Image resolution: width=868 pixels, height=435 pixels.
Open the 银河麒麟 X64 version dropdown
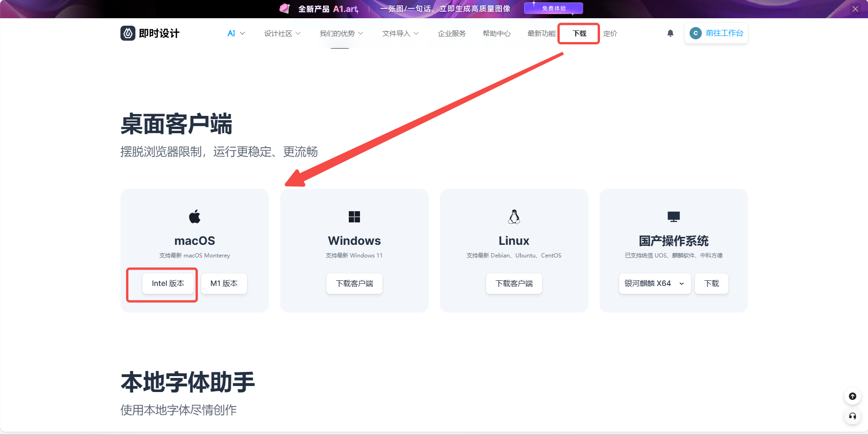(655, 284)
